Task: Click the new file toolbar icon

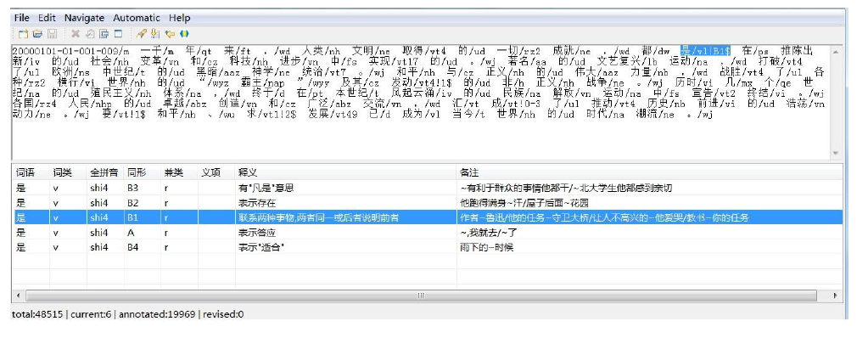Action: 23,34
